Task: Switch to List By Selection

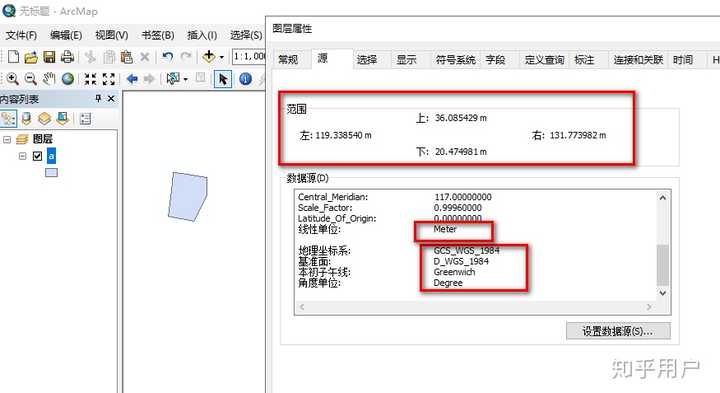Action: point(62,119)
